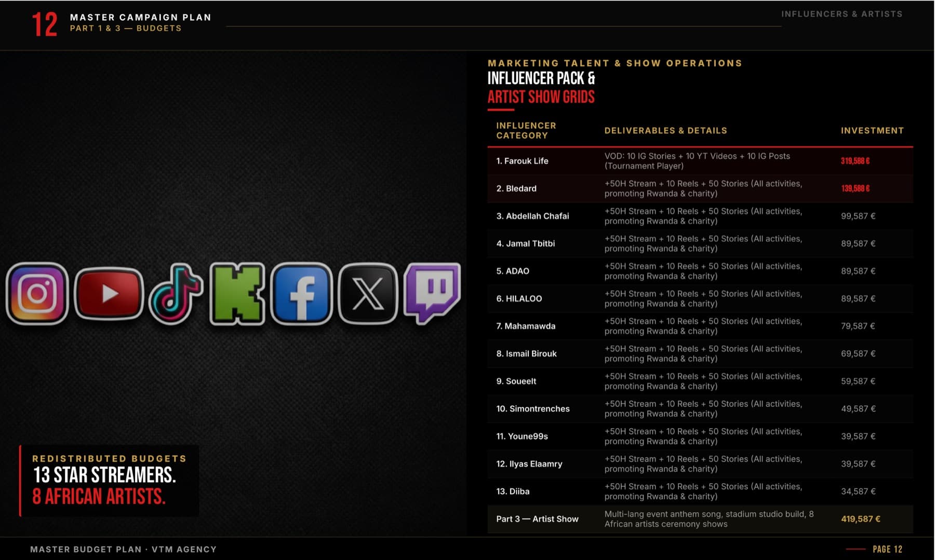
Task: Click the "INVESTMENT" column header
Action: tap(873, 130)
